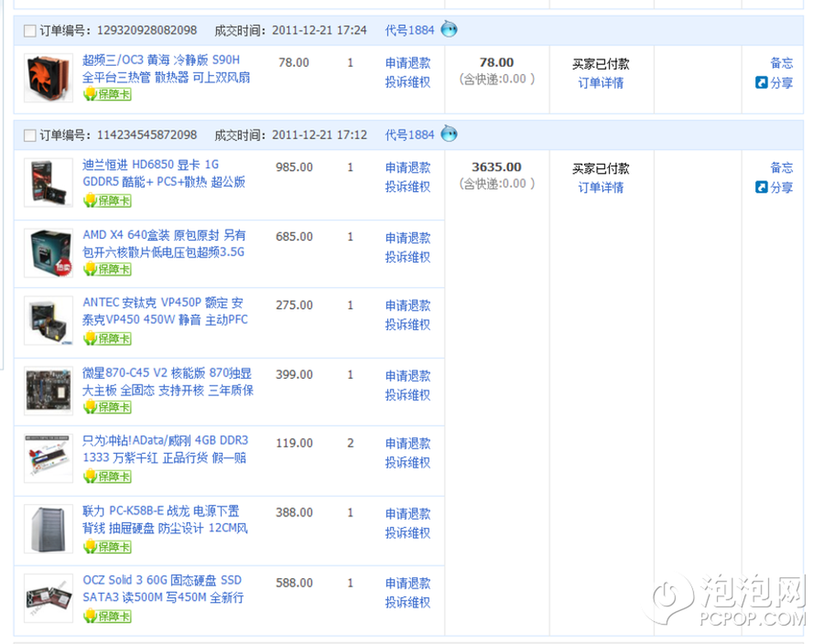Click 备忘 for the 3635.00 order
The width and height of the screenshot is (824, 644).
pyautogui.click(x=781, y=167)
